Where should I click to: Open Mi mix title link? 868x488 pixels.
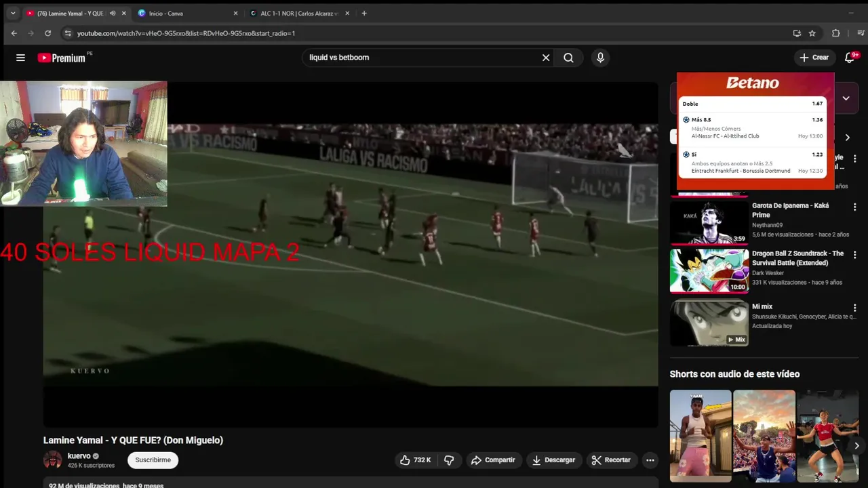pos(762,306)
